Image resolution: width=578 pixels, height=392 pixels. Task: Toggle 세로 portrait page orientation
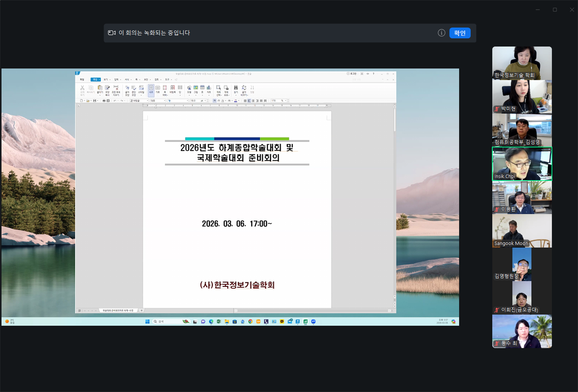pos(151,89)
